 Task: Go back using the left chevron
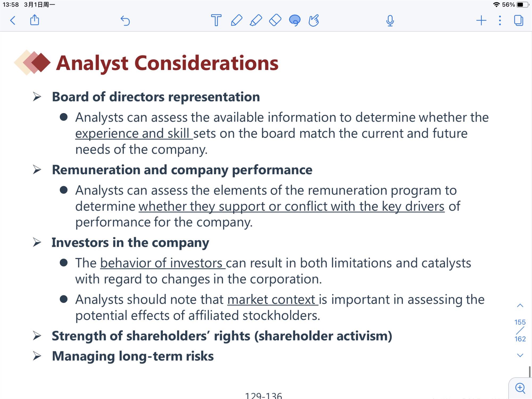click(x=13, y=20)
